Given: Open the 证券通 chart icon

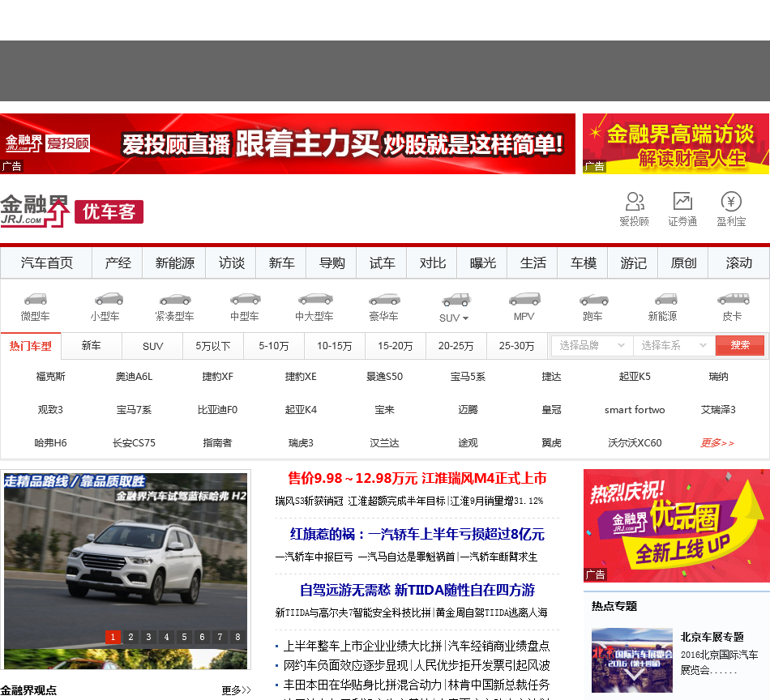Looking at the screenshot, I should point(682,201).
